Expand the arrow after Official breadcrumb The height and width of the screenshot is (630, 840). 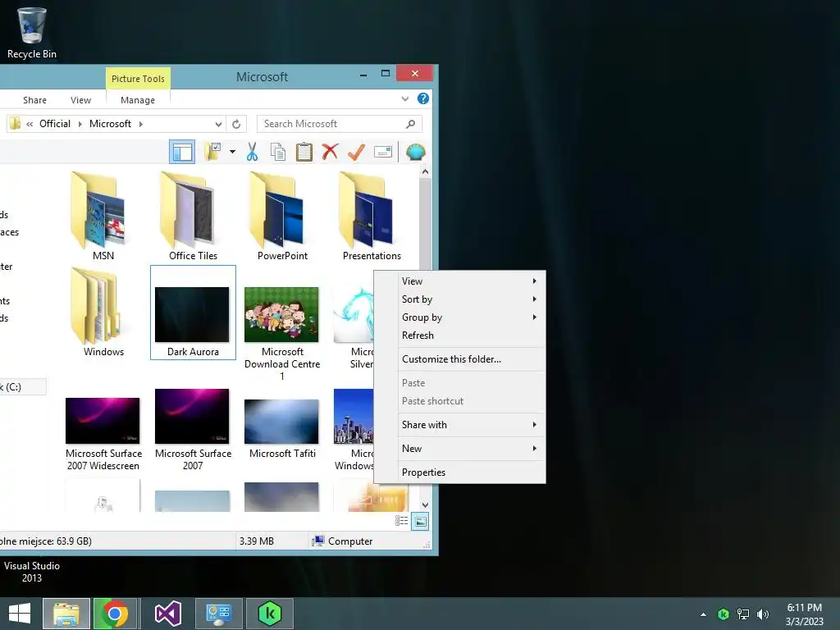pos(80,125)
